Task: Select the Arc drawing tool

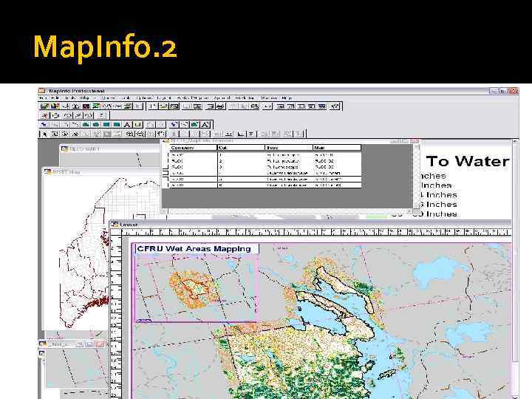Action: coord(75,125)
